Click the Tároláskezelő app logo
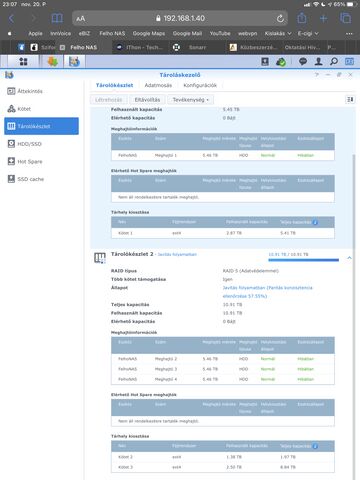 coord(9,75)
